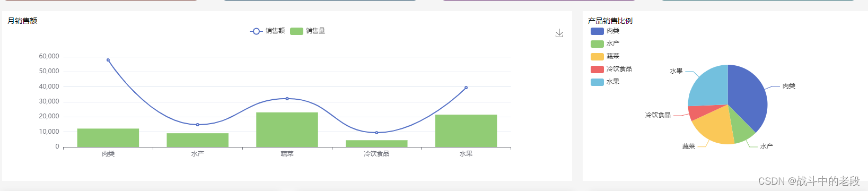Toggle the 销售量 bar series legend

308,31
